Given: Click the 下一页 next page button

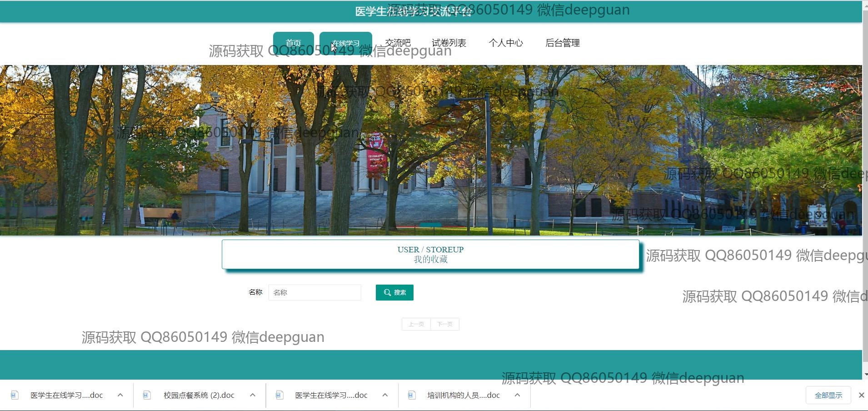Looking at the screenshot, I should (x=444, y=324).
